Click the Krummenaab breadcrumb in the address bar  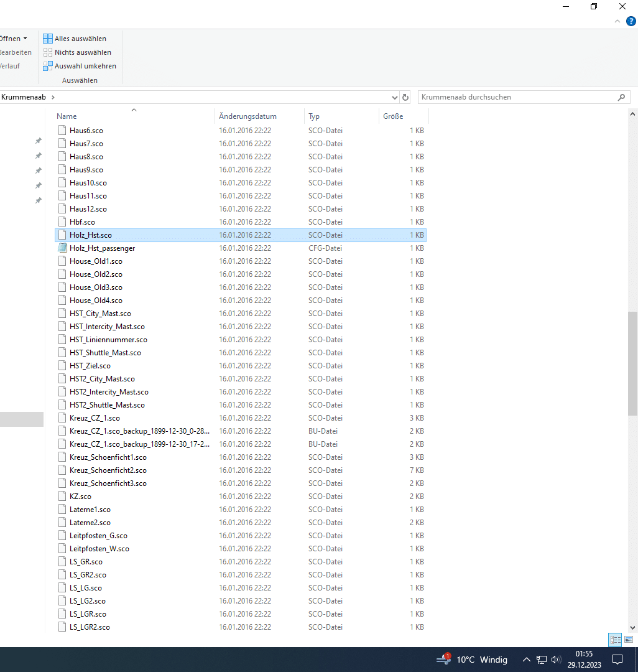(24, 97)
